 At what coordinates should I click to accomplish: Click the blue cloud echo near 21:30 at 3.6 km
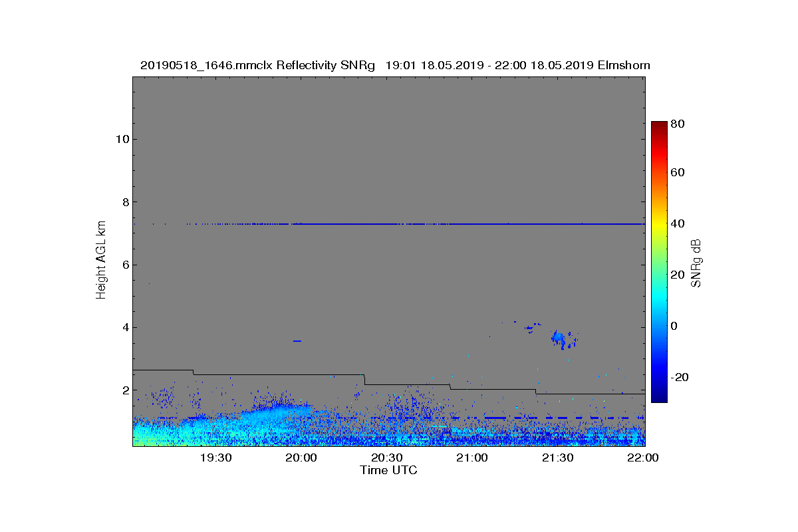pos(559,339)
